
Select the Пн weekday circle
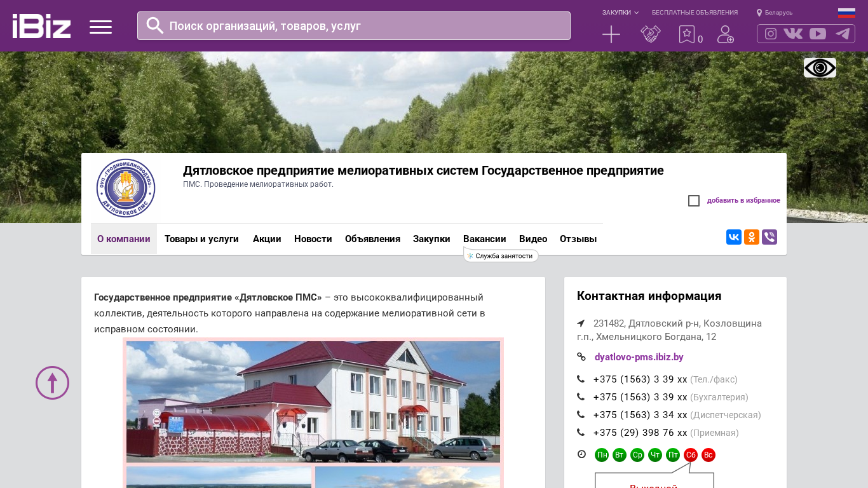click(602, 455)
